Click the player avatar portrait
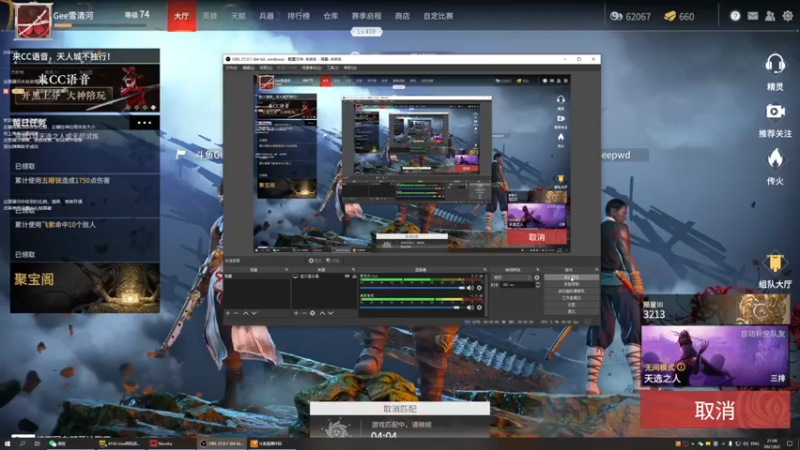 [34, 20]
